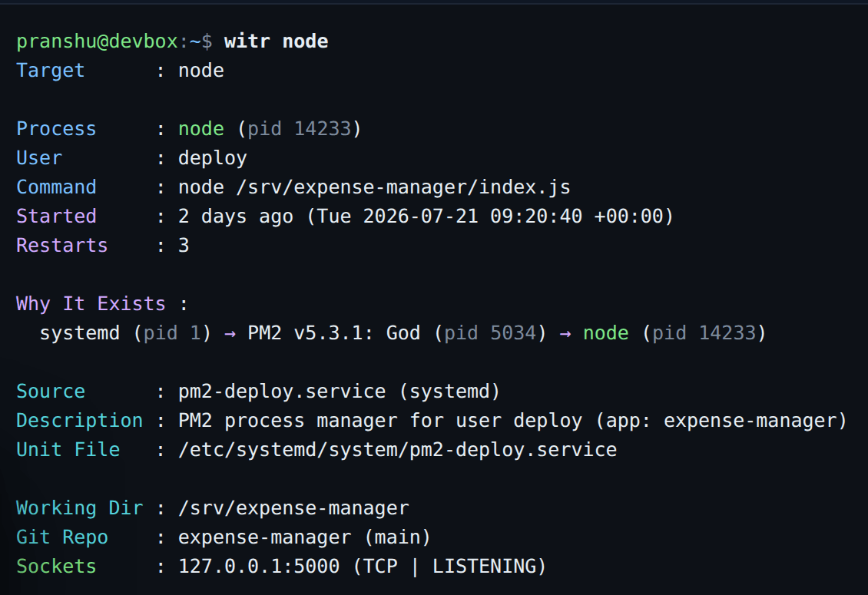868x595 pixels.
Task: Click the 'Restarts' field label
Action: point(62,246)
